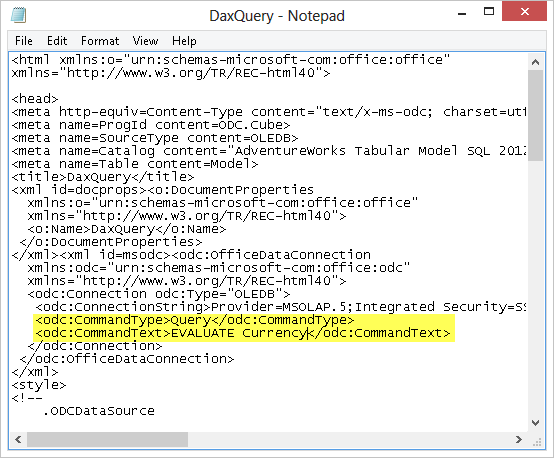Maximize the Notepad window
Image resolution: width=554 pixels, height=458 pixels.
click(489, 12)
